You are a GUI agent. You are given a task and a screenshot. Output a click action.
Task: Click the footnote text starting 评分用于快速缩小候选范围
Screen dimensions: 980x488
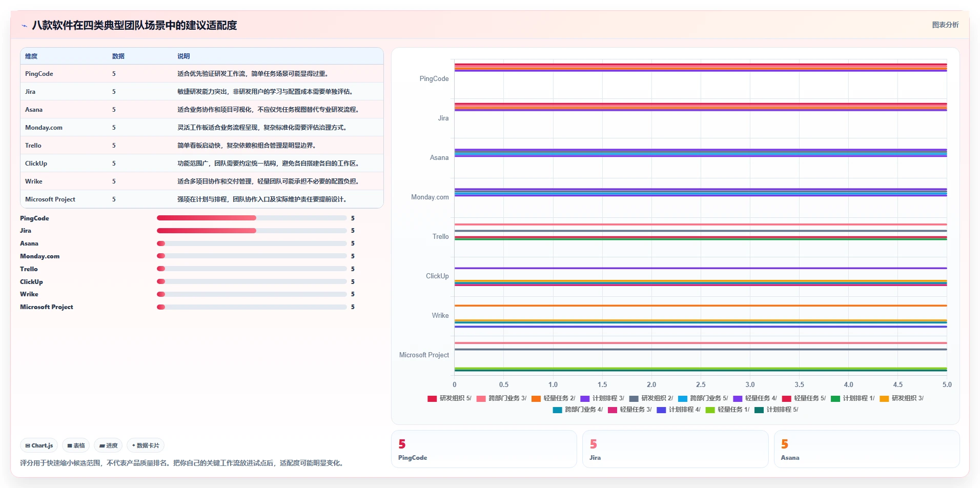[182, 463]
